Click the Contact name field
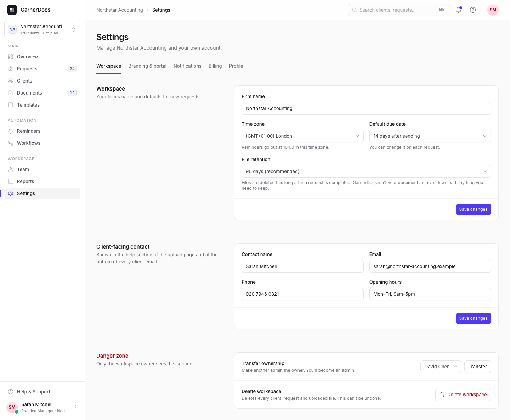510x420 pixels. point(302,266)
